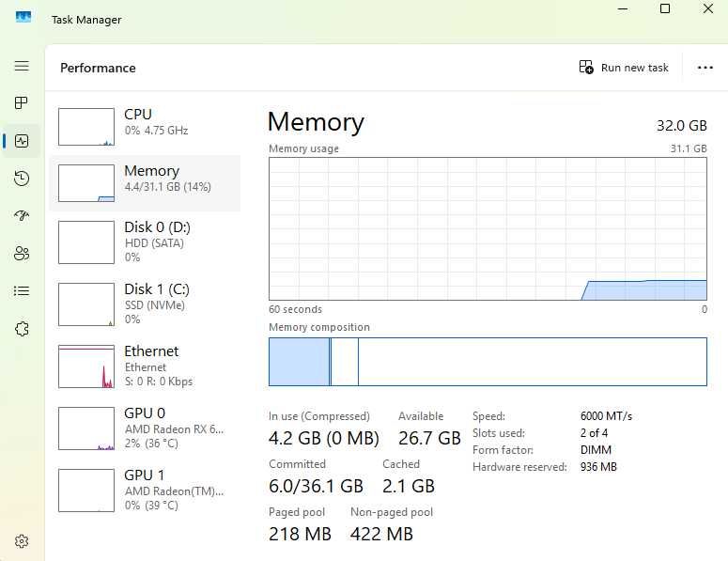Click the Run new task button
The image size is (728, 561).
(624, 68)
